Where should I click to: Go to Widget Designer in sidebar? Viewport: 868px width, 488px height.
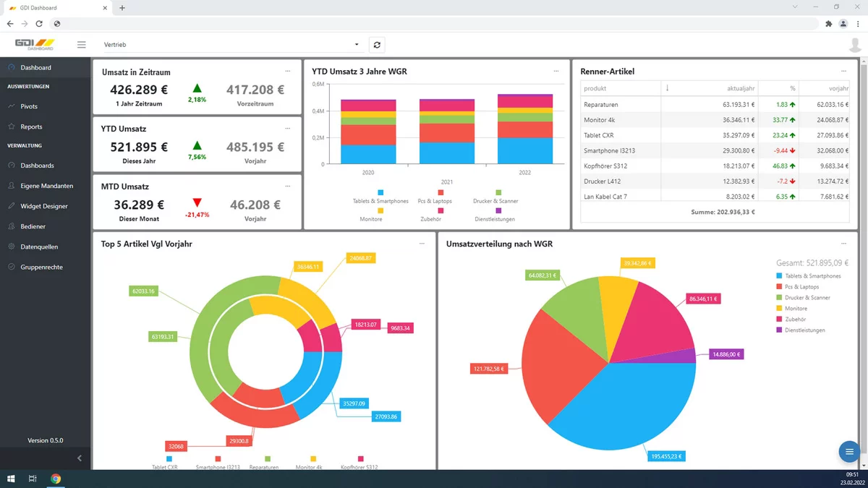click(x=43, y=206)
